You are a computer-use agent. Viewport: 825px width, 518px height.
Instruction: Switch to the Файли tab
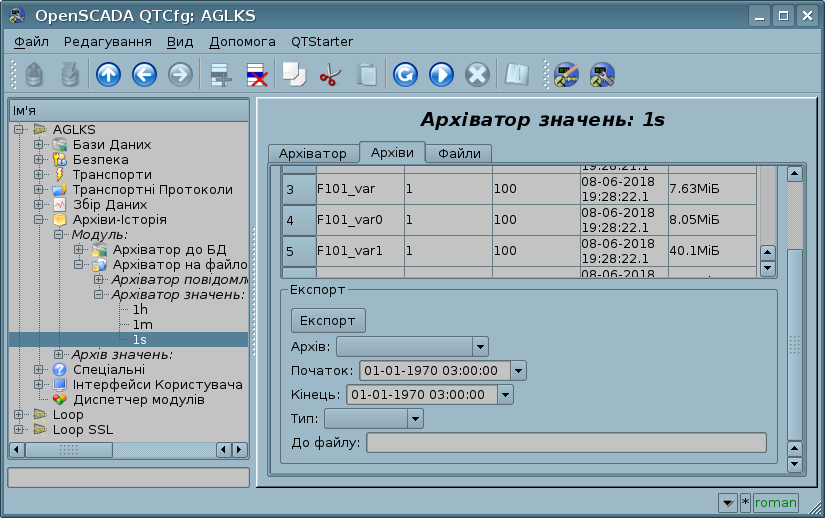tap(459, 154)
